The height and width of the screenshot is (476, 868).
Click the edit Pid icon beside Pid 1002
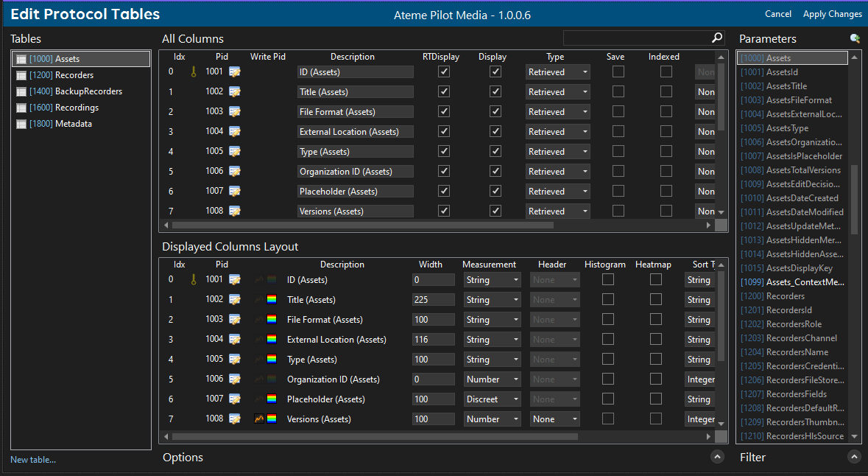tap(235, 91)
